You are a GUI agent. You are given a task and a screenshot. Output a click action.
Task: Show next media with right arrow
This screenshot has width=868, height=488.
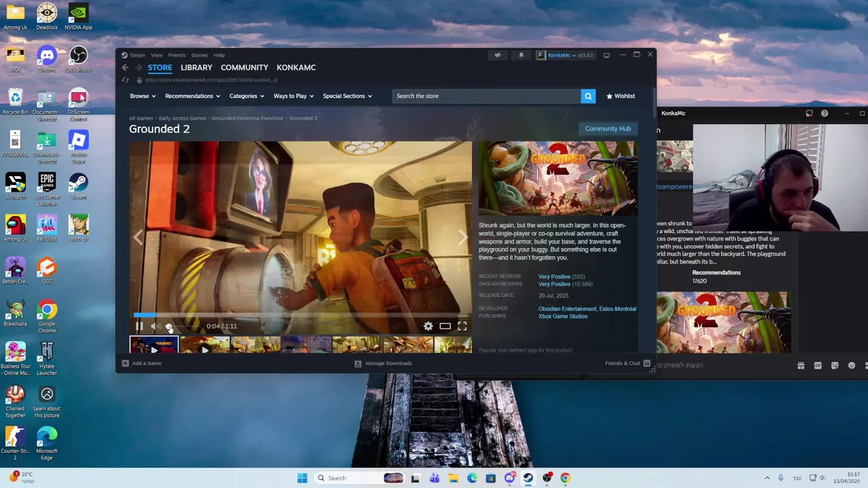[462, 237]
